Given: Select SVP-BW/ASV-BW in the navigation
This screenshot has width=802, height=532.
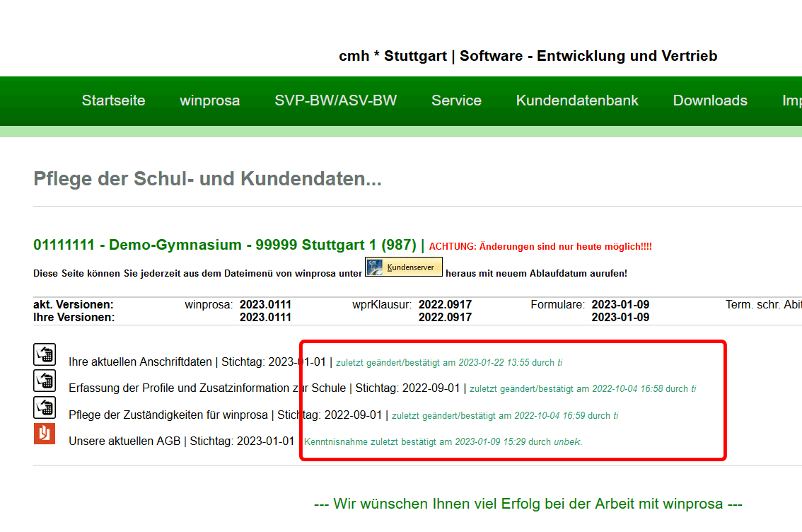Looking at the screenshot, I should 335,100.
